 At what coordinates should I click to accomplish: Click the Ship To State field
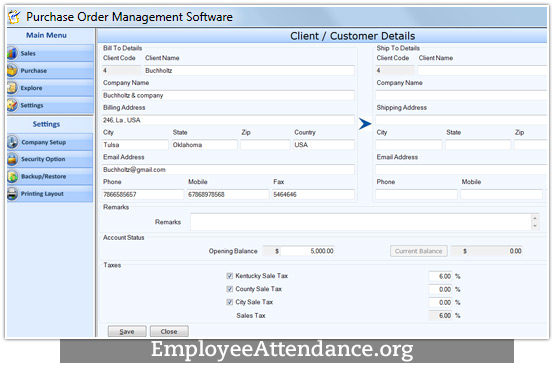coord(478,145)
